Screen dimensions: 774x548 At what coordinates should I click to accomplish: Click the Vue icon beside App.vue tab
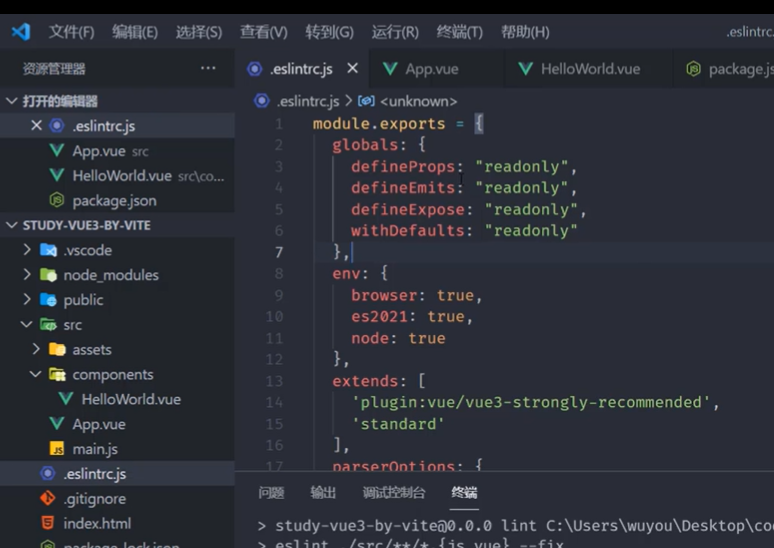coord(390,69)
